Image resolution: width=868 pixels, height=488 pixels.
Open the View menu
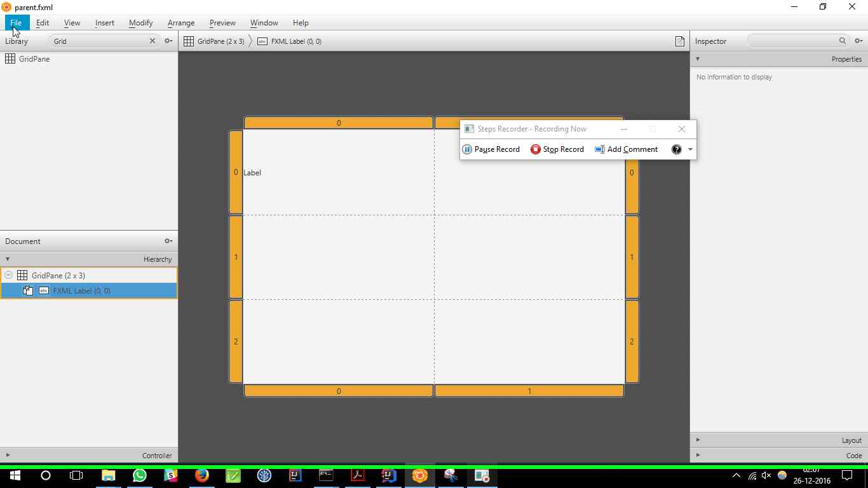[x=72, y=23]
